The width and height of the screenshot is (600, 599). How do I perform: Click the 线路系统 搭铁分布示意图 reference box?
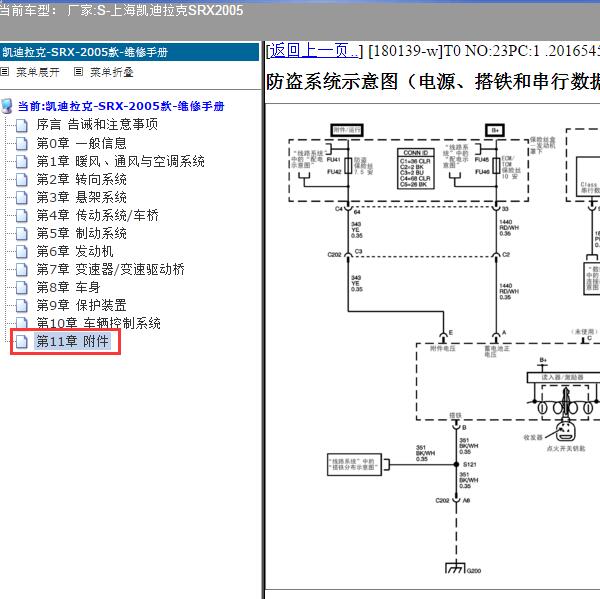[x=354, y=465]
